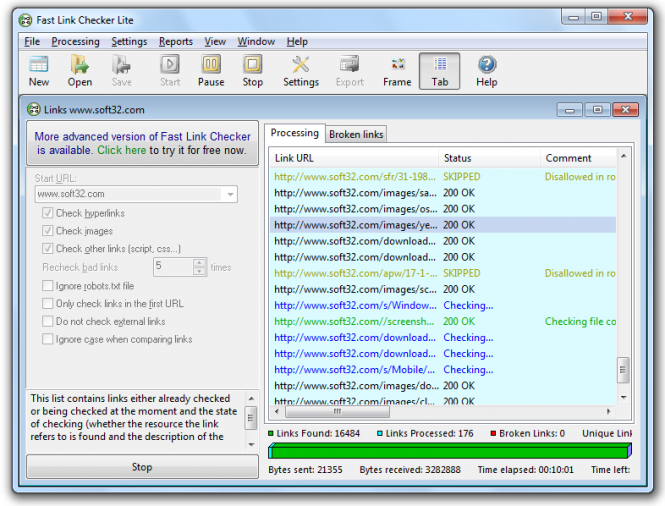The height and width of the screenshot is (506, 665).
Task: Expand the Start URL dropdown arrow
Action: (230, 194)
